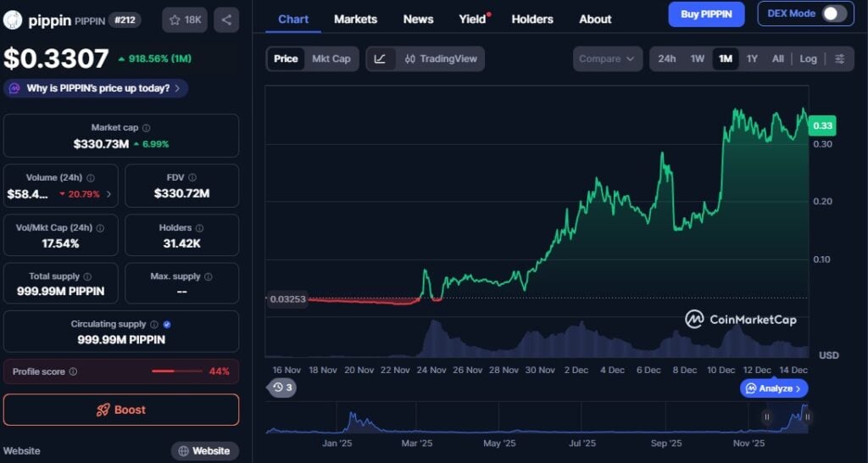Viewport: 868px width, 463px height.
Task: Open the Compare dropdown
Action: [606, 59]
